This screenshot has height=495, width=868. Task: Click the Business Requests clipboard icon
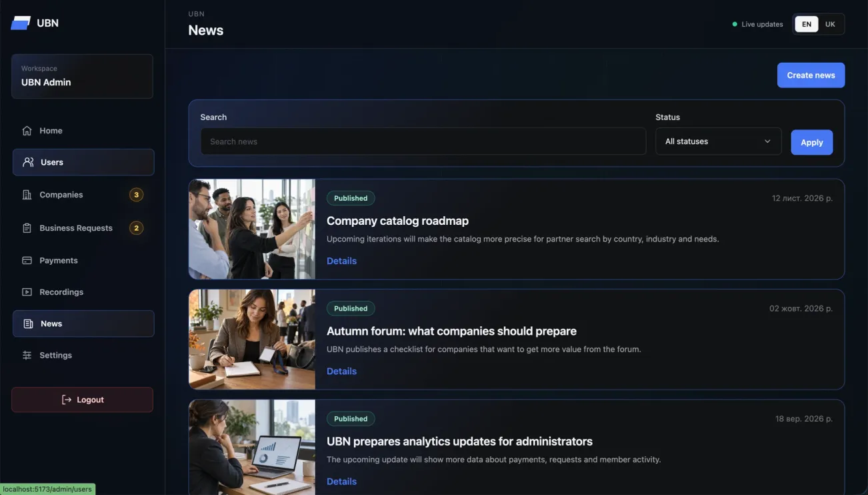click(27, 228)
